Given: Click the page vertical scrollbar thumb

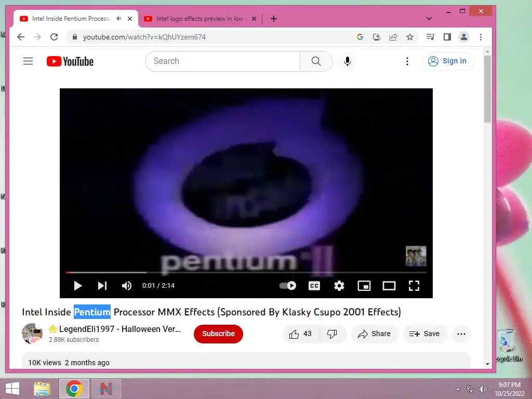Looking at the screenshot, I should tap(487, 89).
